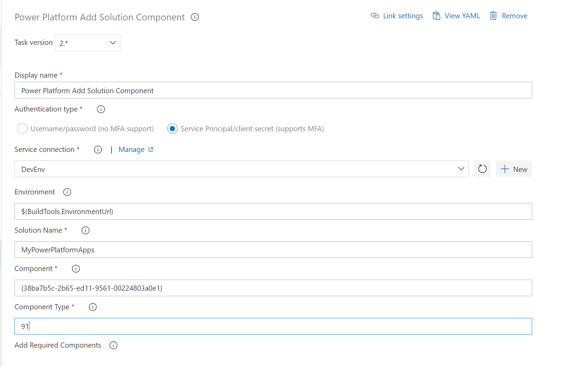Show info about the Component field
The width and height of the screenshot is (588, 367).
[76, 268]
